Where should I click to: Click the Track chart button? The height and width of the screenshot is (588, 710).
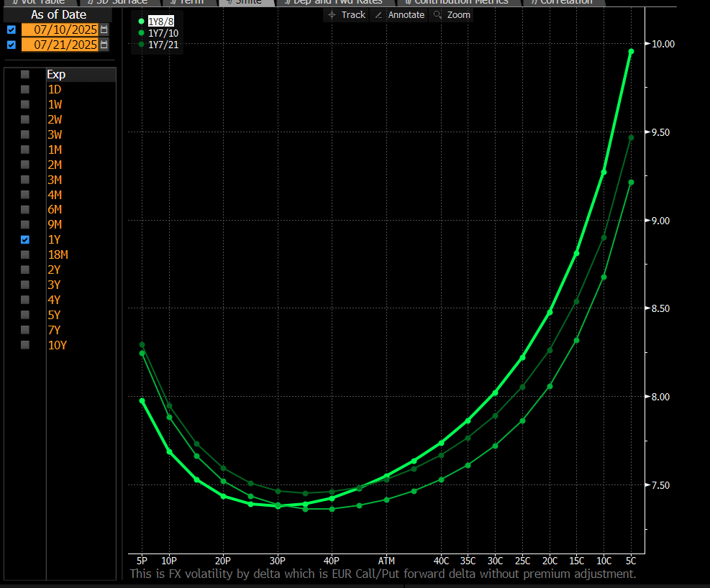[347, 15]
